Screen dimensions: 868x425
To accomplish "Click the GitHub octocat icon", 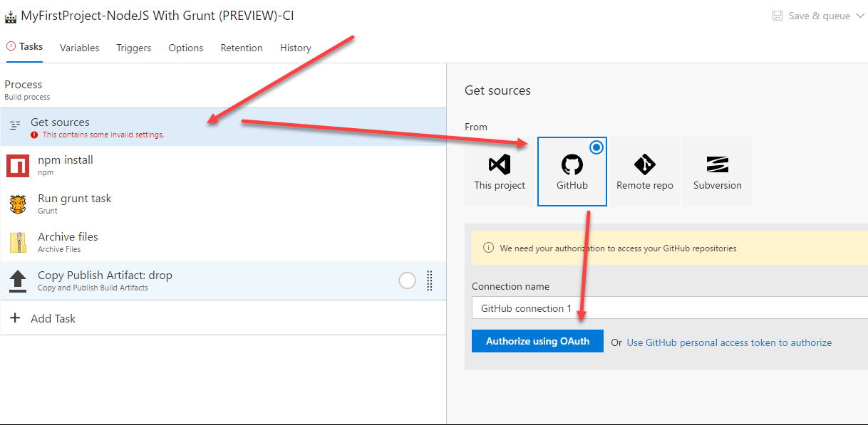I will (x=572, y=165).
